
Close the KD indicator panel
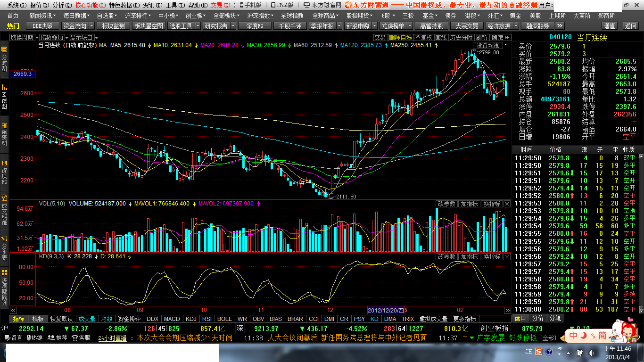pos(507,257)
